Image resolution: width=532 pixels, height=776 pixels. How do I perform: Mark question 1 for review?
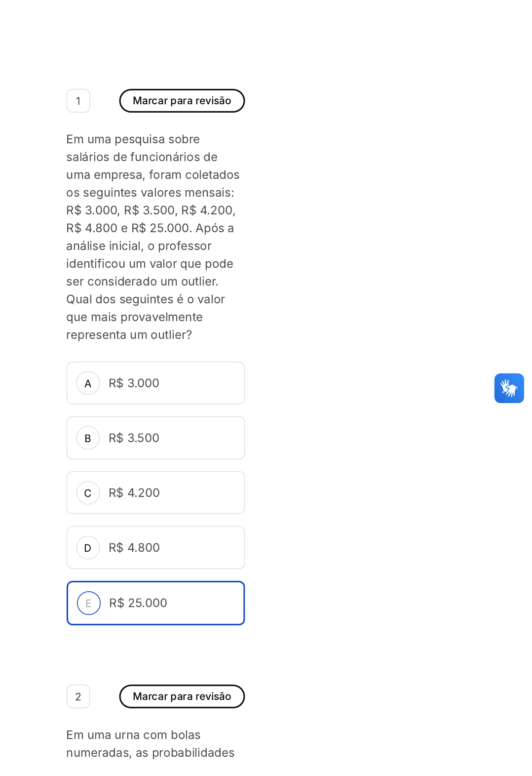point(182,101)
